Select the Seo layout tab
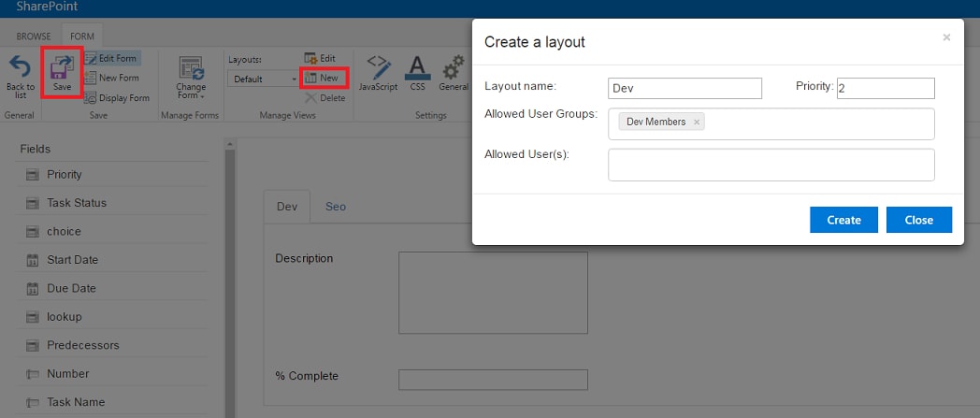Screen dimensions: 980x418 click(x=336, y=207)
